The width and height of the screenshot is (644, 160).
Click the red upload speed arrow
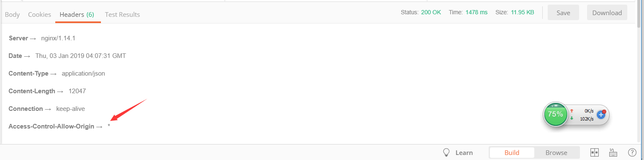(x=572, y=111)
